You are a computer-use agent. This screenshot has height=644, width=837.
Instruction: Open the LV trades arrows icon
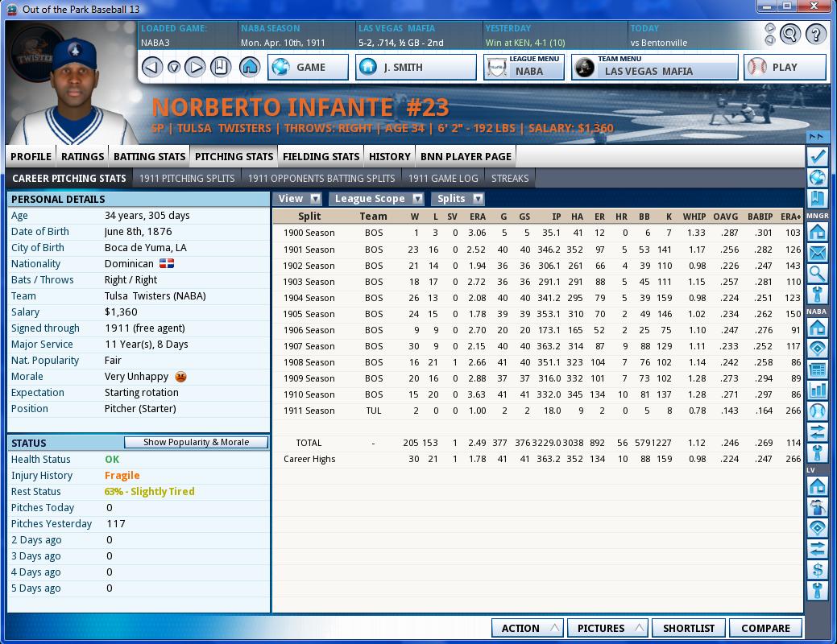817,548
